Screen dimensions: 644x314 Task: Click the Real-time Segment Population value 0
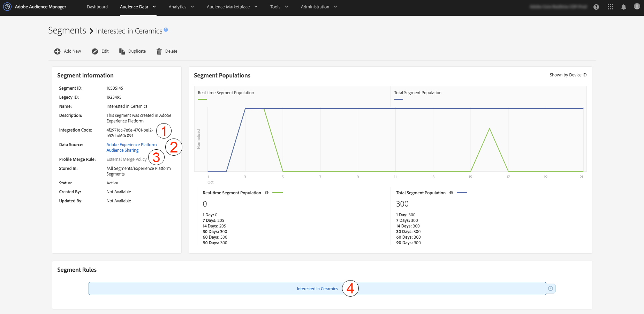pos(205,204)
